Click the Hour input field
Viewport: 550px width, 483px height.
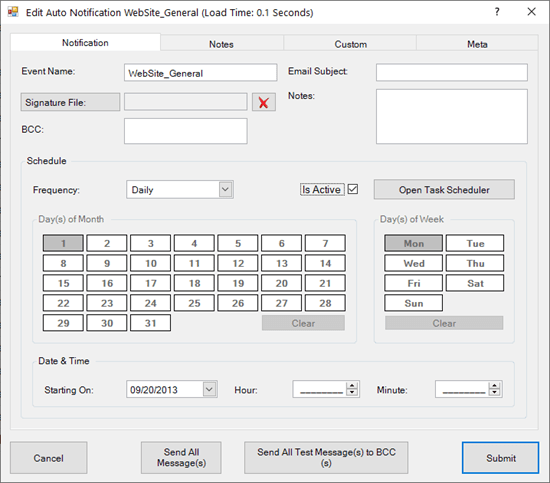320,389
